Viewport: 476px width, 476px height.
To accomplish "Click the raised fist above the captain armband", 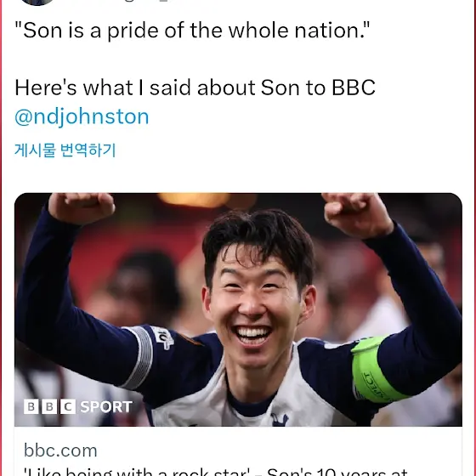I will click(358, 214).
